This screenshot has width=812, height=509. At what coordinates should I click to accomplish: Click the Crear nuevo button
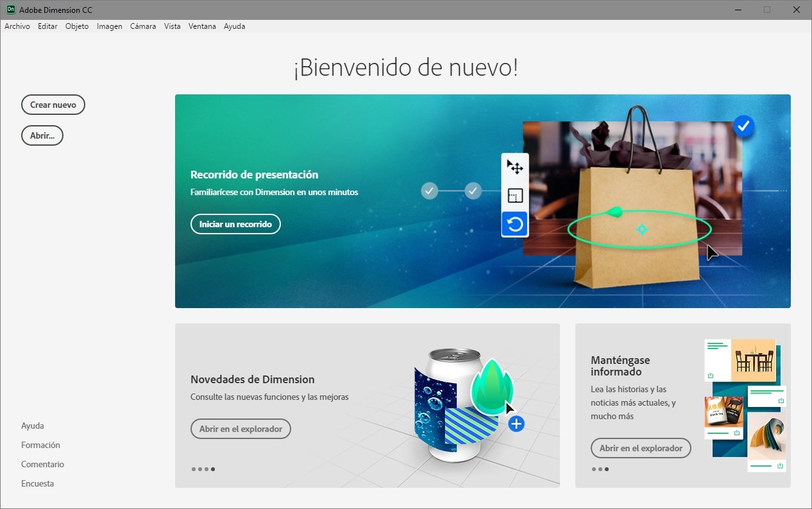coord(53,105)
